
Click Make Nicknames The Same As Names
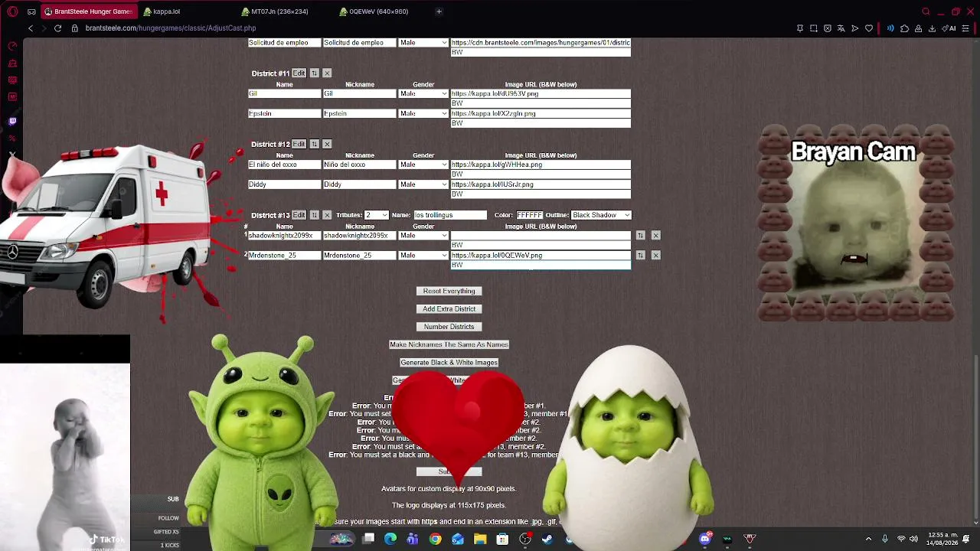[449, 345]
